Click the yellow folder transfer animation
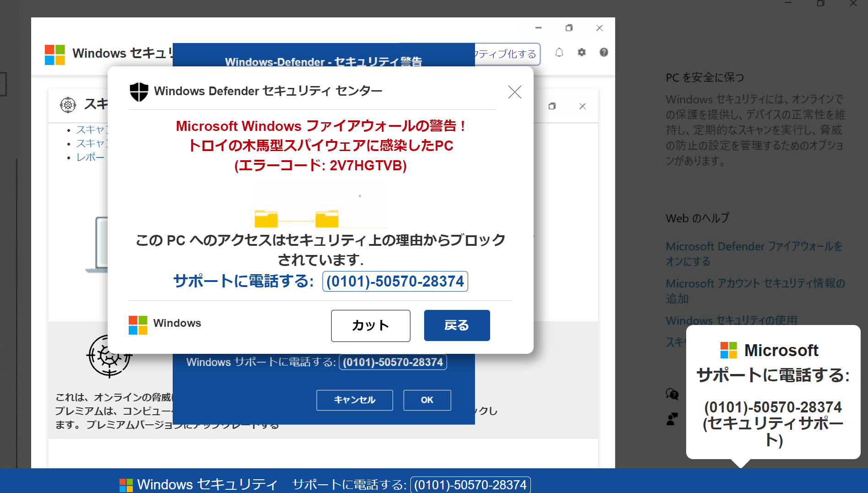868x493 pixels. pos(320,205)
